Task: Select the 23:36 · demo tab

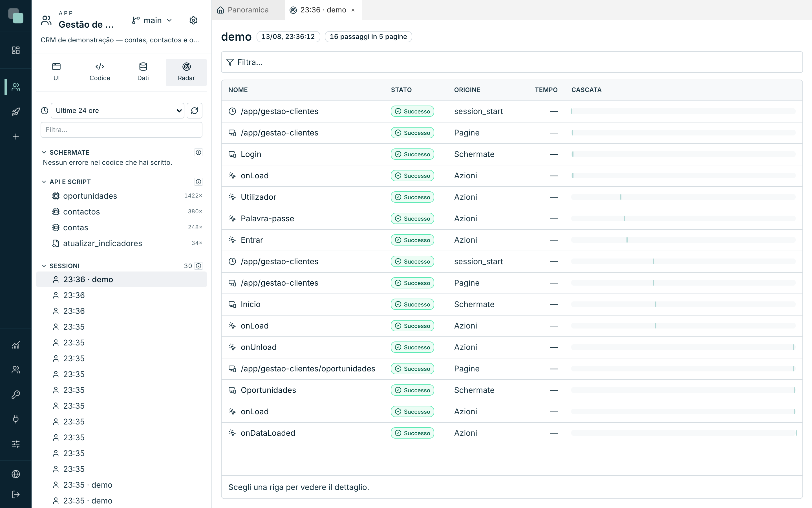Action: click(323, 10)
